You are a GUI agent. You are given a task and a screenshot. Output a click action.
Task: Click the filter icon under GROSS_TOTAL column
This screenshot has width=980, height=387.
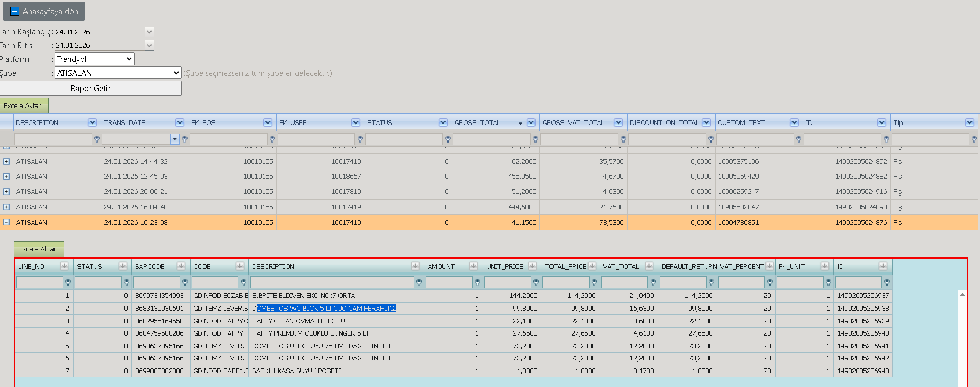coord(535,139)
